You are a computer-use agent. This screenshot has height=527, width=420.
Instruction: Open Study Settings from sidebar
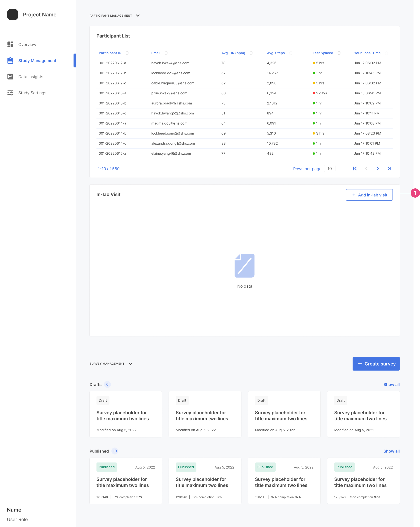tap(32, 93)
